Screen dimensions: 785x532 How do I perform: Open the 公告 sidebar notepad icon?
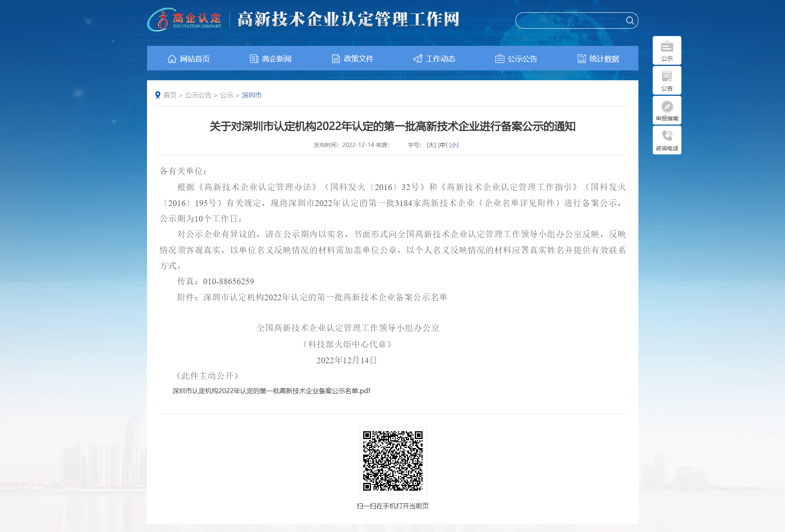[667, 77]
